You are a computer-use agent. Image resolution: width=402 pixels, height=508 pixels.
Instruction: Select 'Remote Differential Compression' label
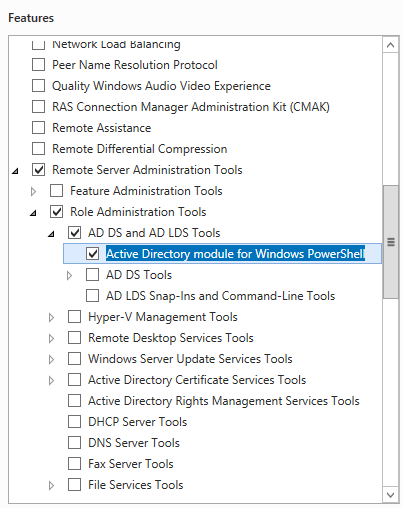pos(140,149)
